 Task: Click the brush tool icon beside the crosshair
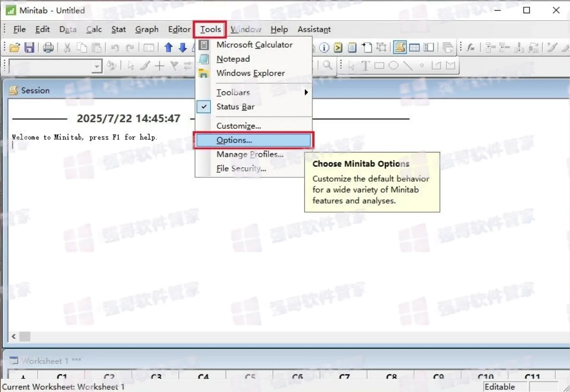pos(145,66)
